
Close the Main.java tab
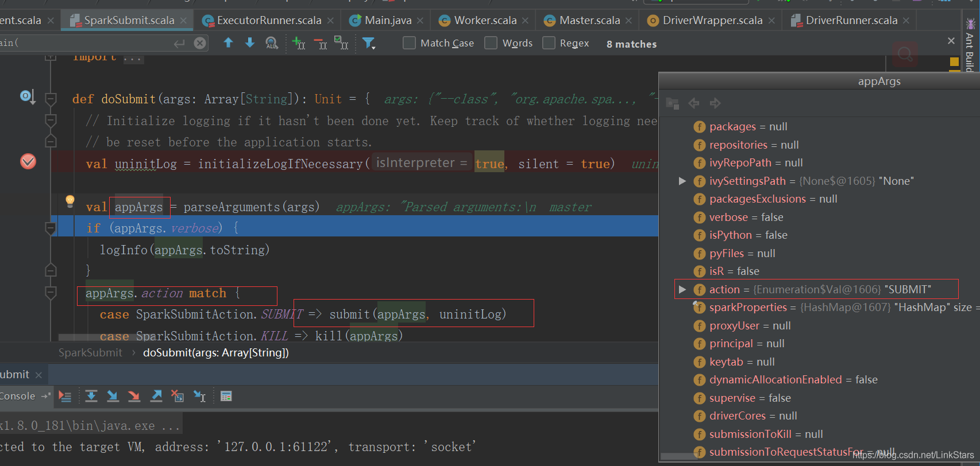point(420,21)
